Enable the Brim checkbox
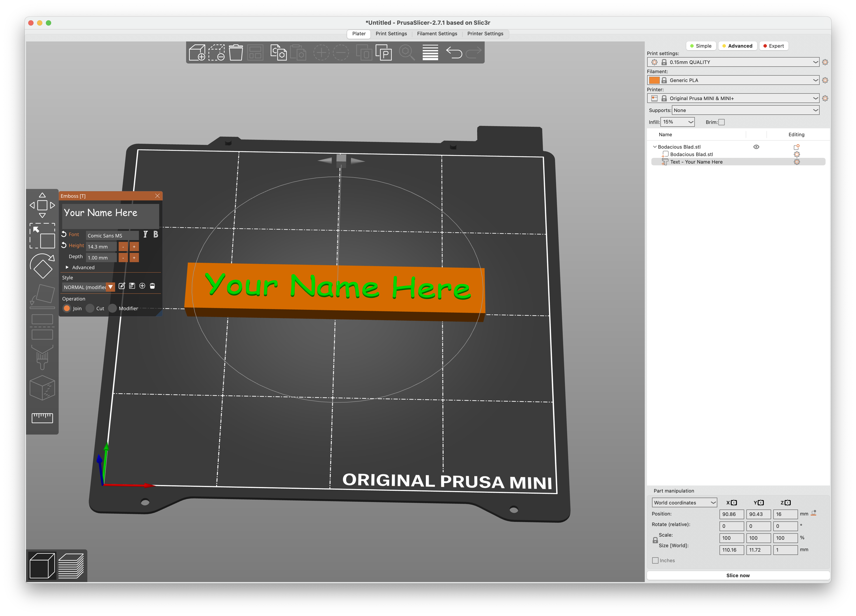This screenshot has height=616, width=856. [x=721, y=122]
